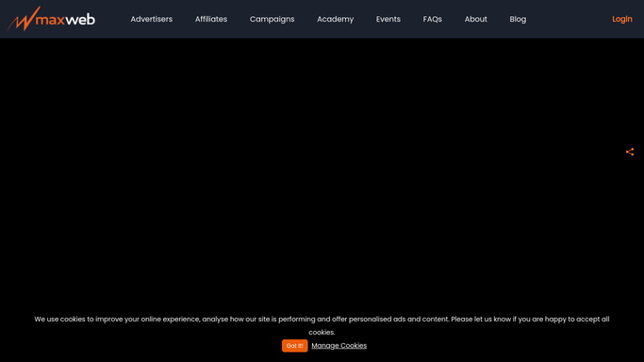Screen dimensions: 644x362
Task: Open the Events section
Action: click(388, 19)
